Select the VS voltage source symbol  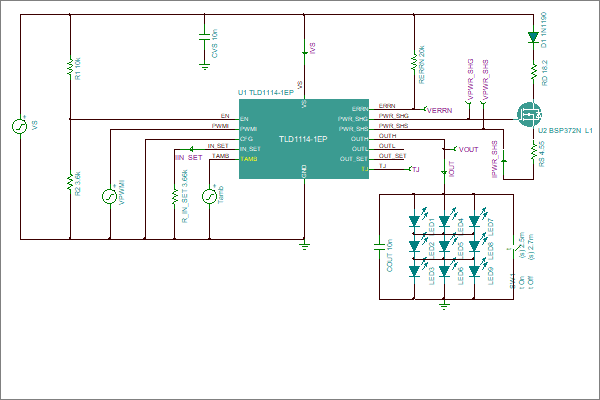point(20,126)
